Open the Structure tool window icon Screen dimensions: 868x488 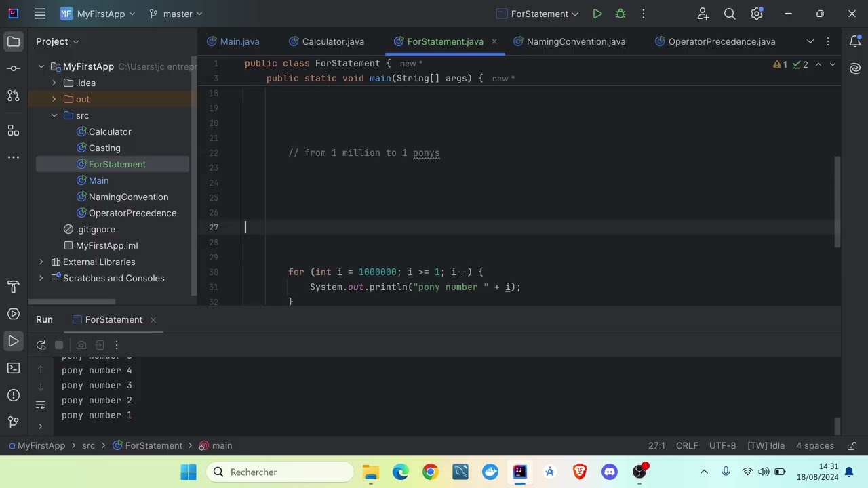14,129
